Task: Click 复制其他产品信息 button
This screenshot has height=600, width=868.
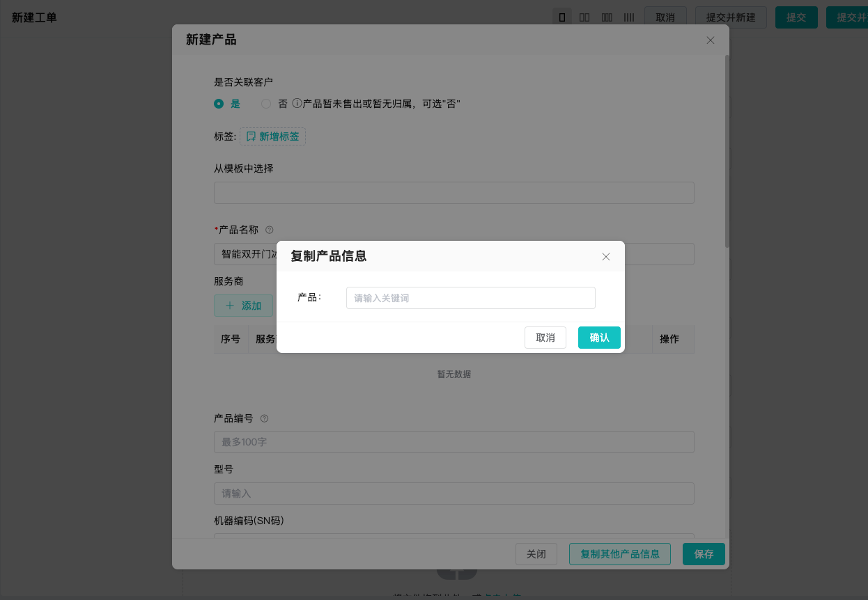Action: coord(620,554)
